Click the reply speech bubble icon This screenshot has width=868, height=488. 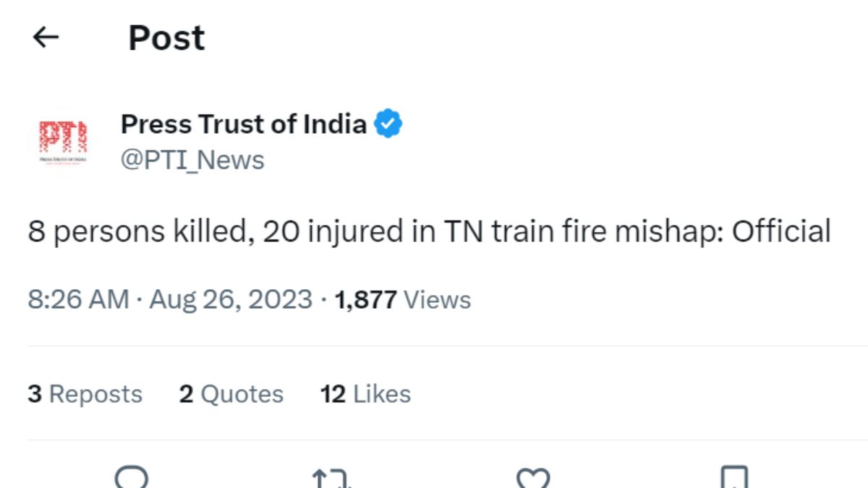point(132,478)
